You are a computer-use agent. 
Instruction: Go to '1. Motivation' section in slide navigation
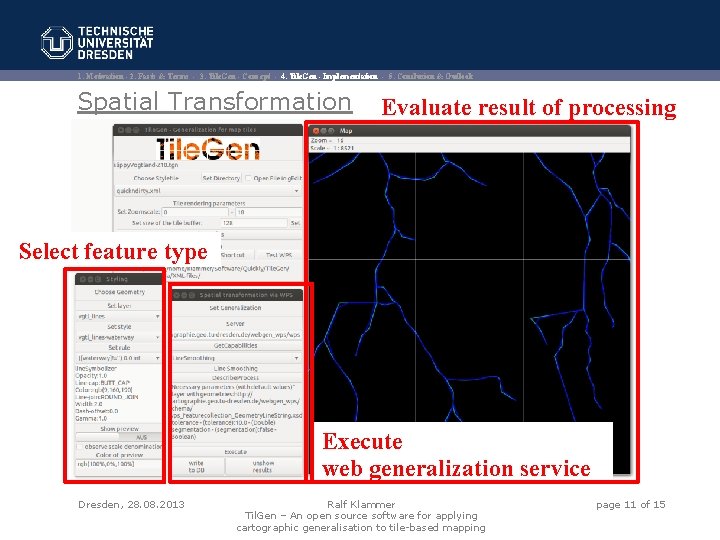pos(100,76)
